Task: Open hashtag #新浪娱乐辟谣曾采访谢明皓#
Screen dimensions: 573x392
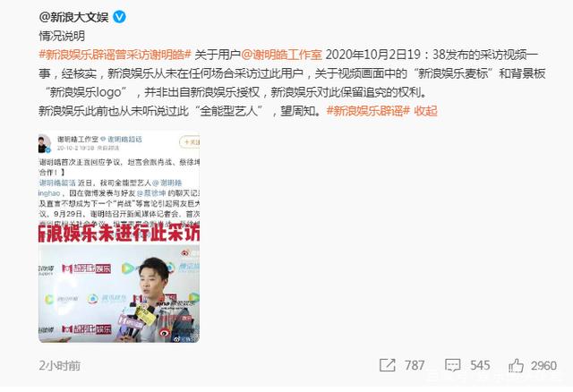Action: point(115,55)
